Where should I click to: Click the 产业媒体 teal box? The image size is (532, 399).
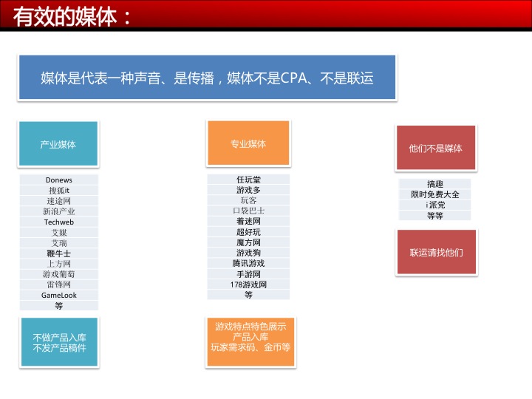coord(58,144)
